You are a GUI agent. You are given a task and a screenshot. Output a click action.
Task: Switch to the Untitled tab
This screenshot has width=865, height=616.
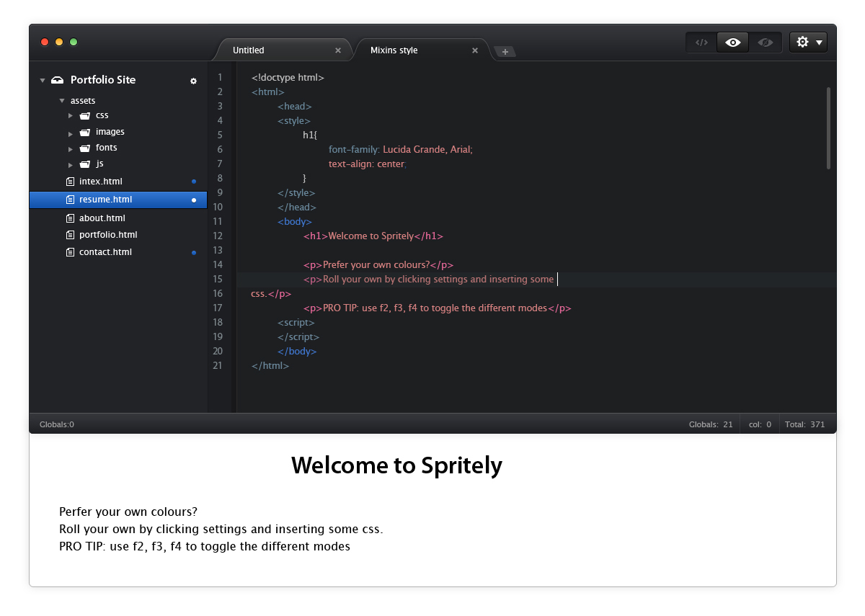click(249, 50)
